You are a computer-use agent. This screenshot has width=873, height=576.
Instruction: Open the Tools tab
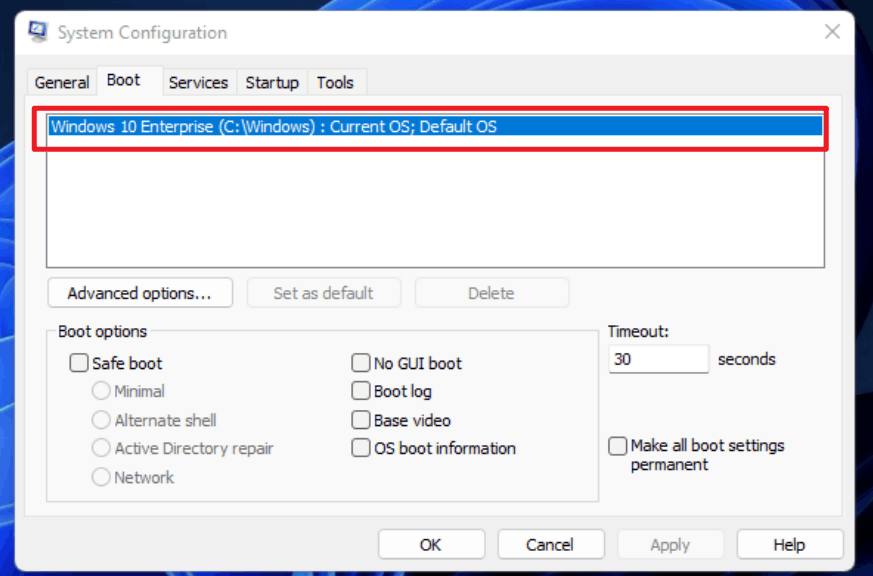[x=335, y=82]
